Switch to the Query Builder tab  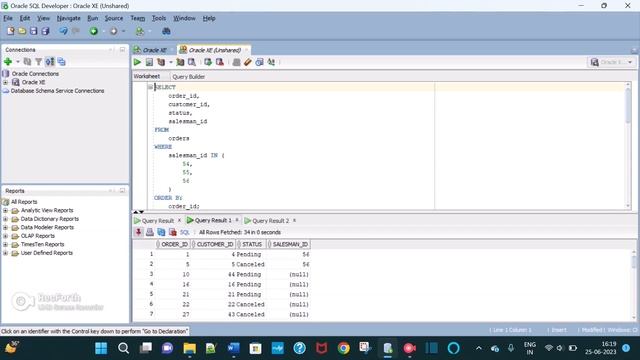[189, 77]
